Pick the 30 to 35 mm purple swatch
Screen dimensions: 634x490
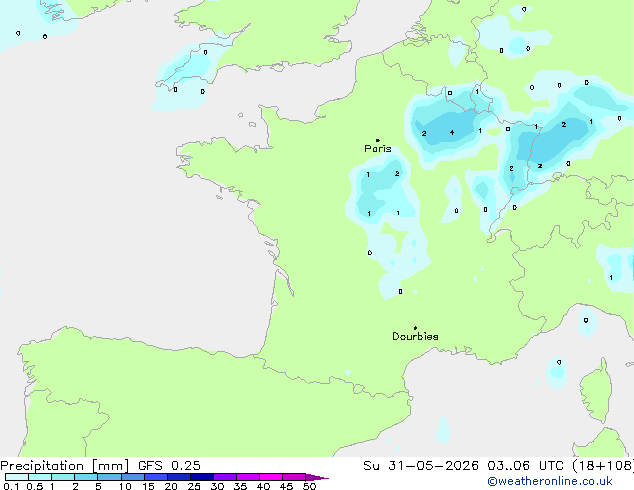(x=225, y=477)
